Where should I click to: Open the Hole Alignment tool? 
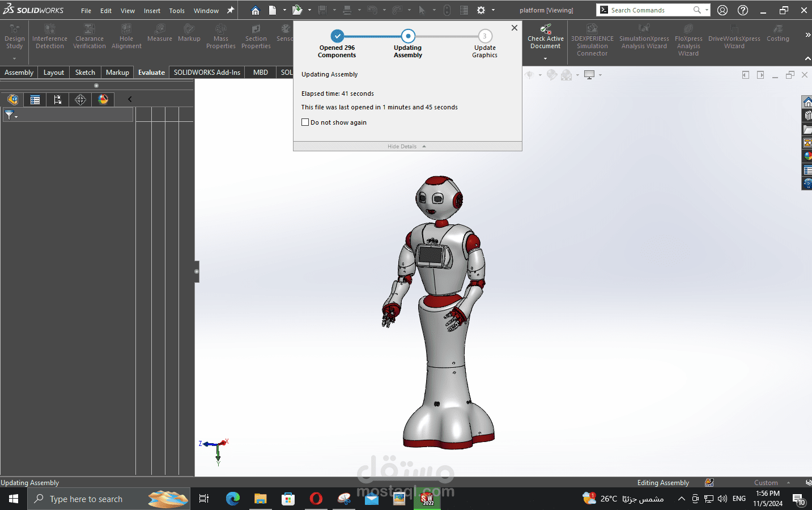[x=126, y=37]
